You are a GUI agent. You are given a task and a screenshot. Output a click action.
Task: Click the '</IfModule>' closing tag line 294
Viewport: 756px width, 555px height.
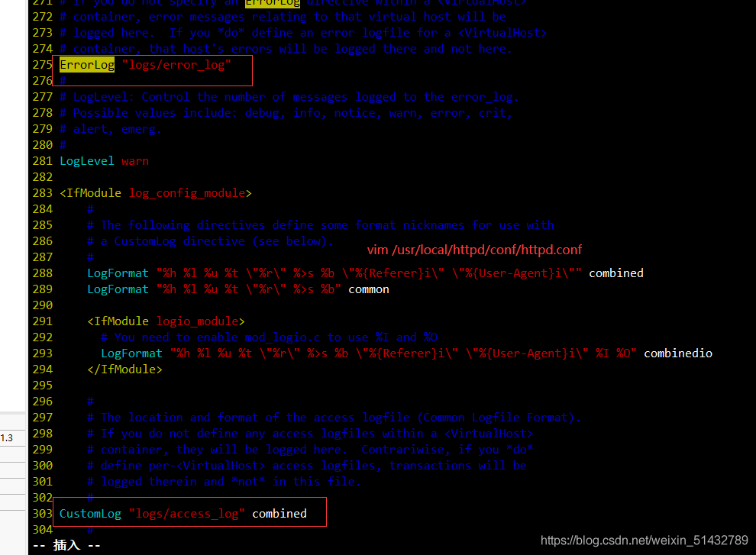(x=125, y=369)
